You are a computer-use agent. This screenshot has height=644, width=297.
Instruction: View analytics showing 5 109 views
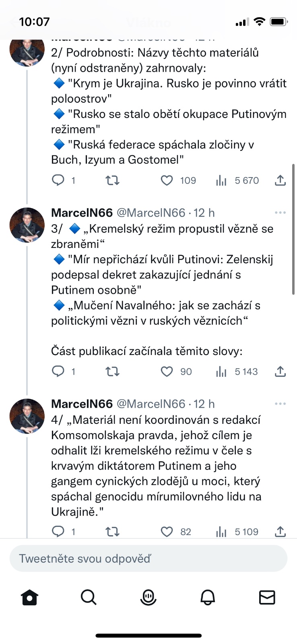(x=221, y=532)
